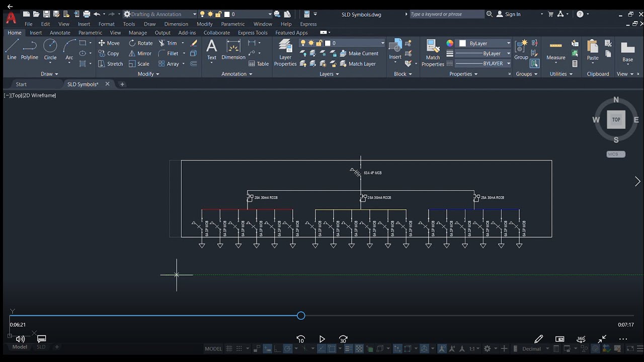Screen dimensions: 644x362
Task: Switch to the Start tab
Action: (21, 84)
